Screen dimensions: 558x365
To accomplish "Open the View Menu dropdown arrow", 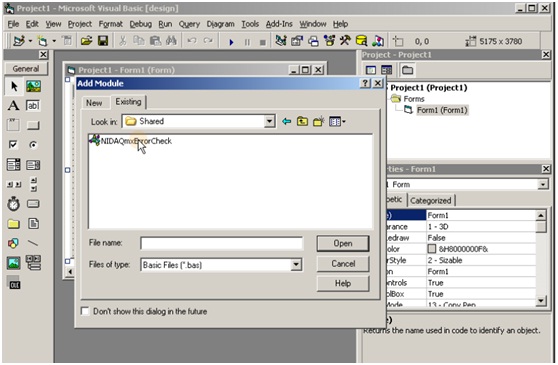I will click(343, 122).
